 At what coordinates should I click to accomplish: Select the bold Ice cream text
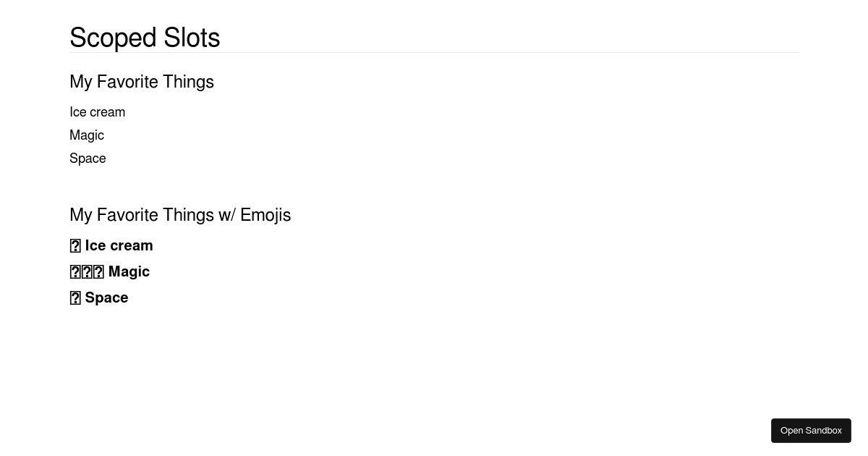(119, 246)
